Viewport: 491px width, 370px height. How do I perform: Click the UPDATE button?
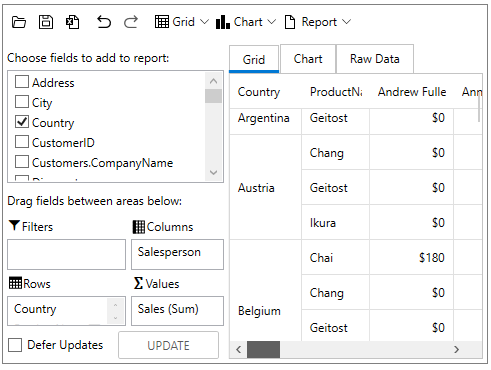[169, 345]
